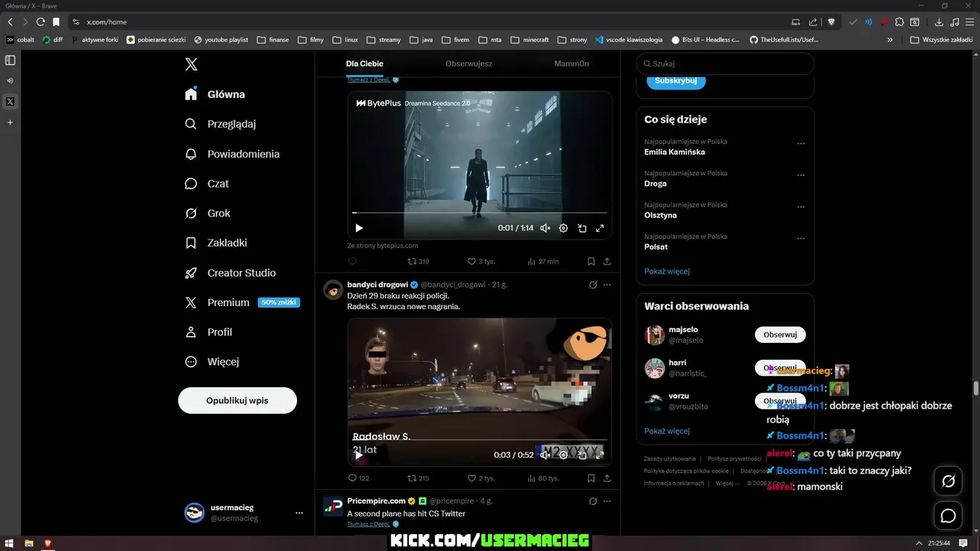Viewport: 980px width, 551px height.
Task: Open BytePlus video settings gear
Action: [x=563, y=228]
